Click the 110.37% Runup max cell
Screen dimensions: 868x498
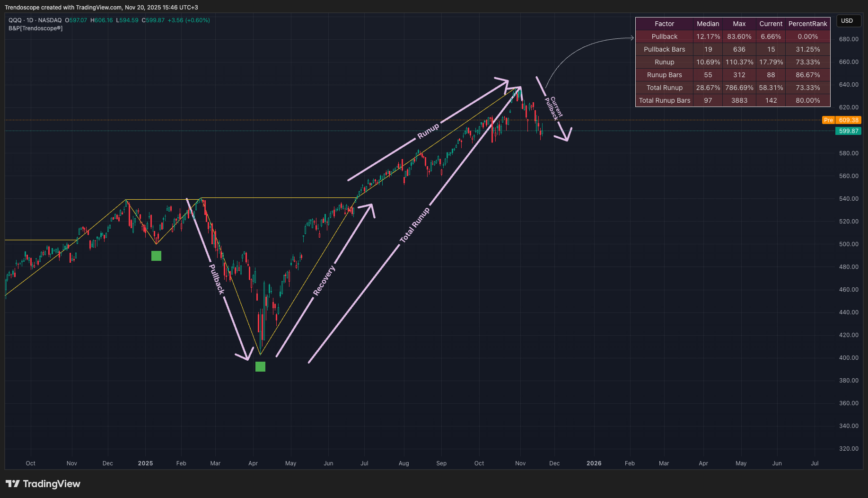click(x=739, y=62)
